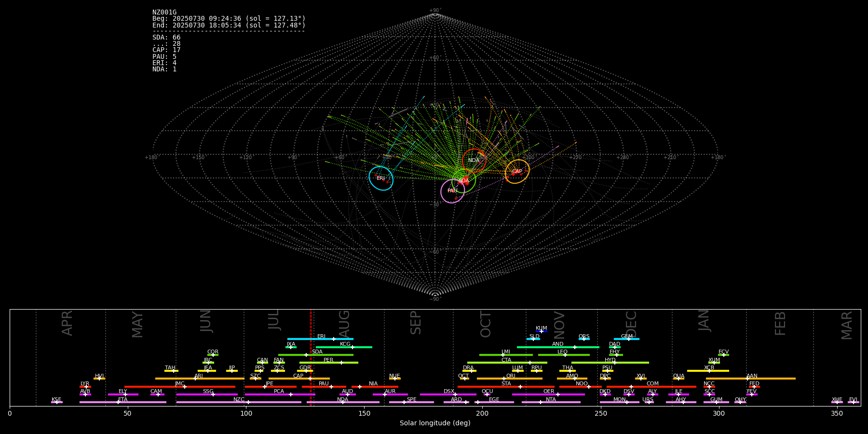The image size is (868, 434).
Task: Click the +90° label at sky map top
Action: coord(435,11)
